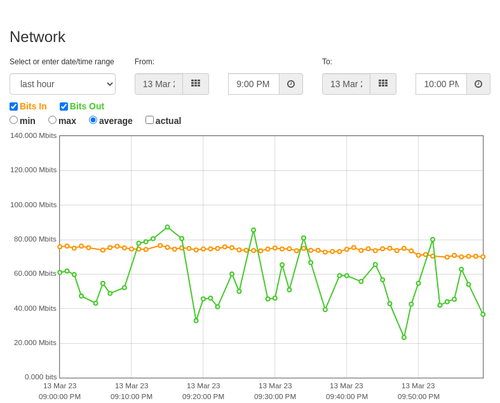Open the 'last hour' range dropdown
This screenshot has width=500, height=403.
(x=63, y=84)
